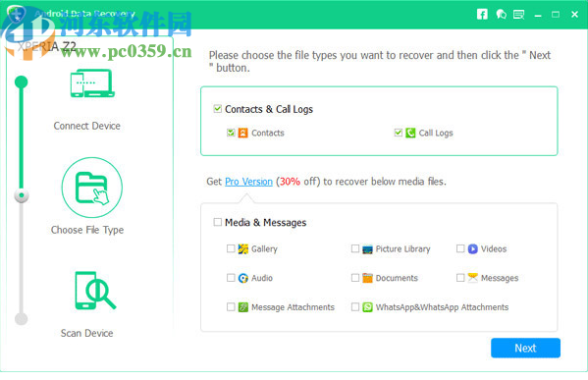Enable the Gallery checkbox
The height and width of the screenshot is (380, 588).
pyautogui.click(x=231, y=248)
